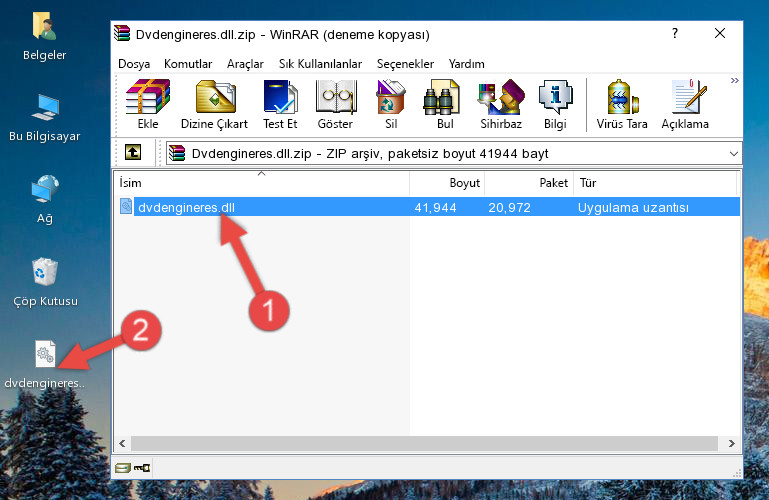The image size is (769, 500).
Task: Open the Açıklama comment tool
Action: coord(685,104)
